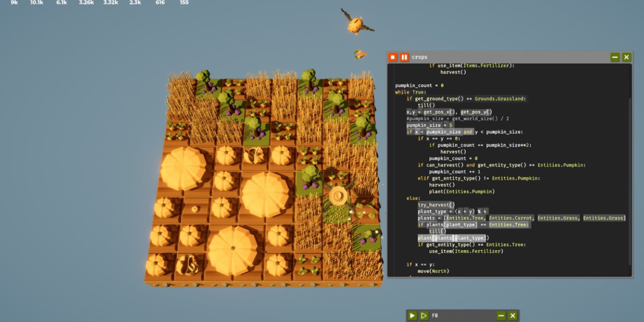
Task: Close the f0 script window
Action: (x=513, y=316)
